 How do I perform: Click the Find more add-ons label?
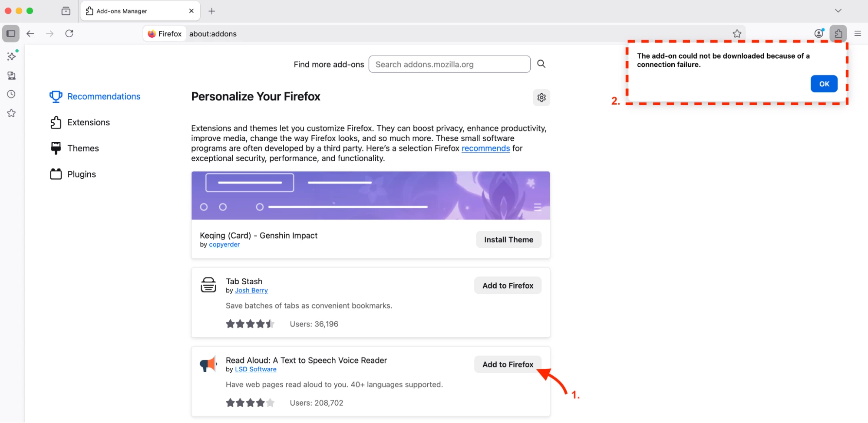329,65
